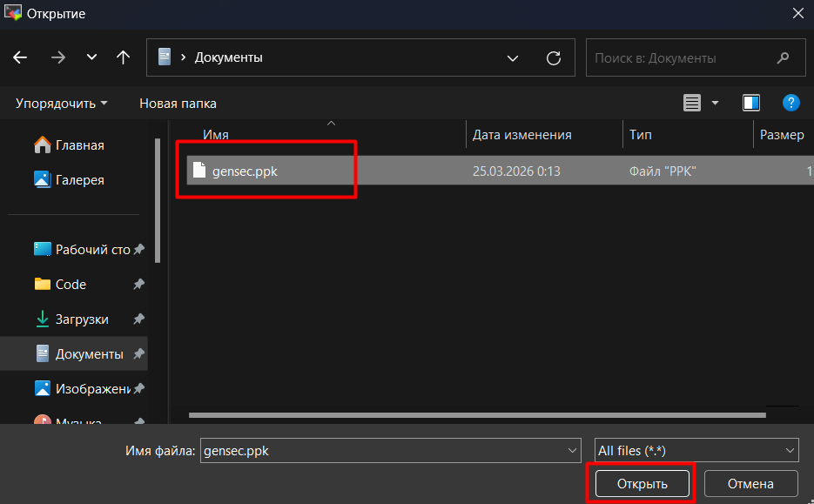The height and width of the screenshot is (504, 814).
Task: Open Главная in the sidebar
Action: (69, 144)
